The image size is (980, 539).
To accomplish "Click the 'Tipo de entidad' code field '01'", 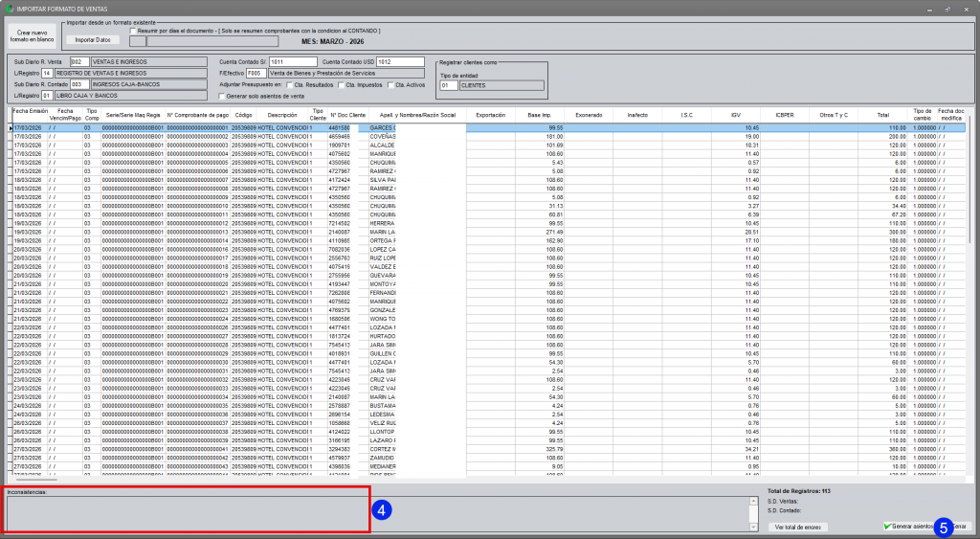I will pos(449,85).
